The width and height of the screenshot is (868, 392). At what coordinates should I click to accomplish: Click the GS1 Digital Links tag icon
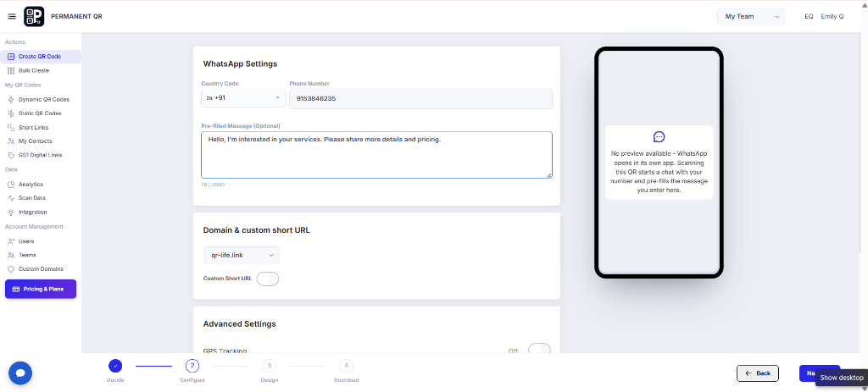click(11, 156)
